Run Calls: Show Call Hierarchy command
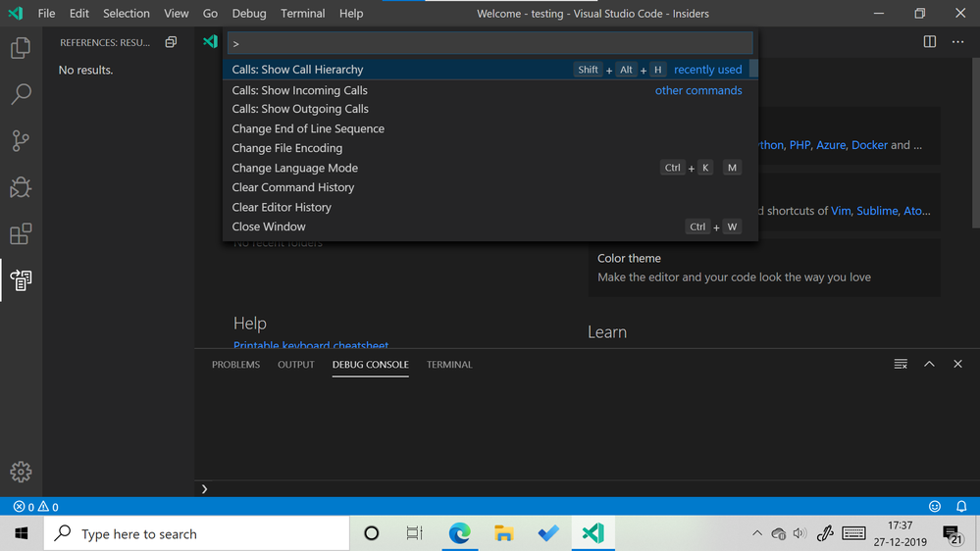This screenshot has height=551, width=980. (490, 70)
